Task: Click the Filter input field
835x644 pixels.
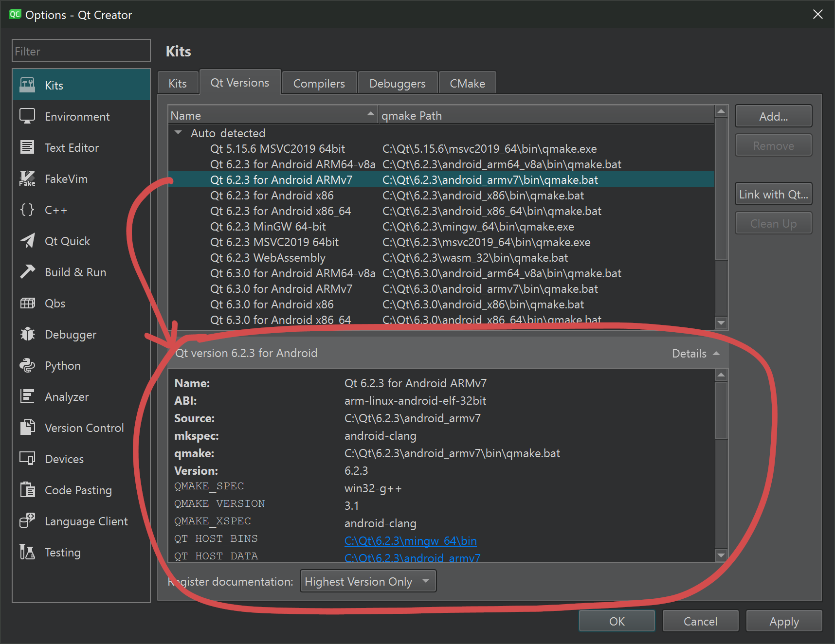Action: click(x=81, y=51)
